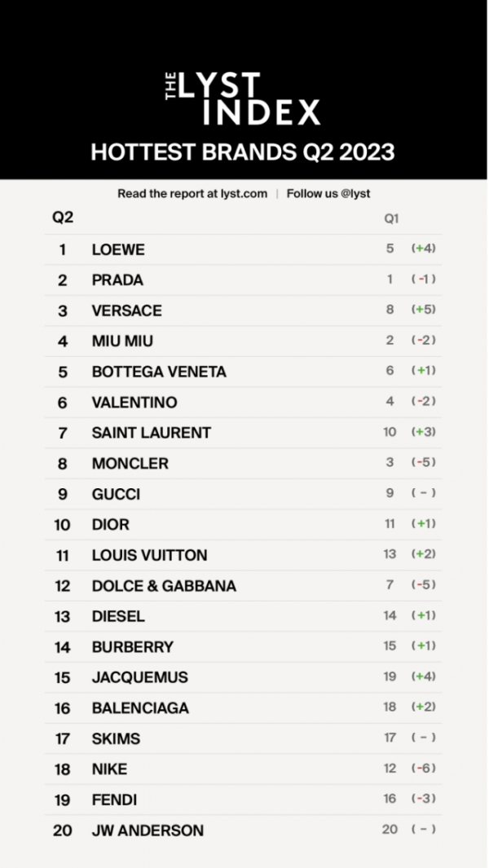Select the GUCCI brand name
This screenshot has height=868, width=489.
(x=116, y=494)
